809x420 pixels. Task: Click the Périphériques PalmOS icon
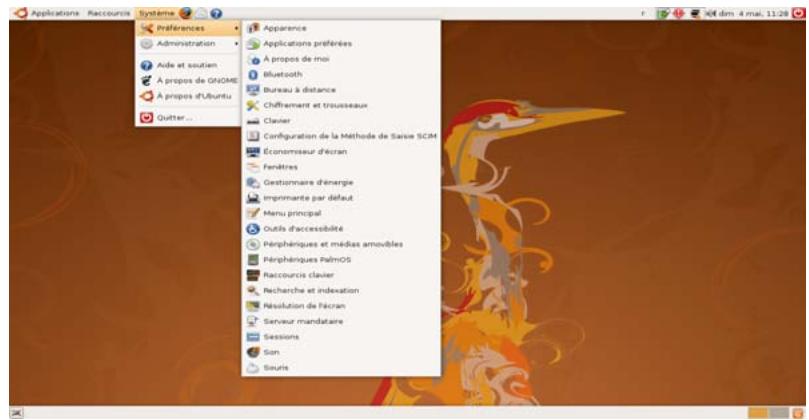[253, 260]
